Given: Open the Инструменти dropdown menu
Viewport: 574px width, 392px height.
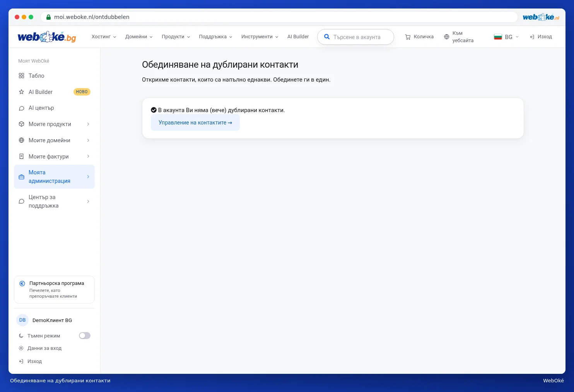Looking at the screenshot, I should (260, 37).
